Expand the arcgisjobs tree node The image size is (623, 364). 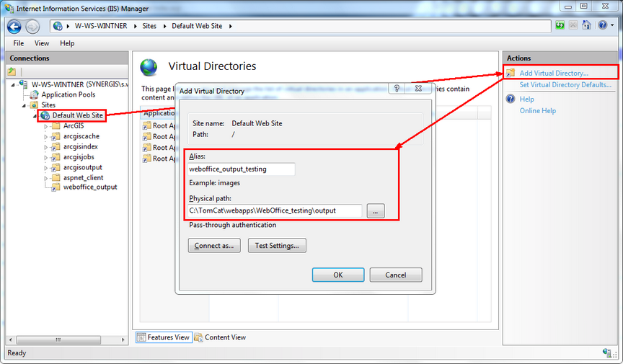[x=45, y=157]
